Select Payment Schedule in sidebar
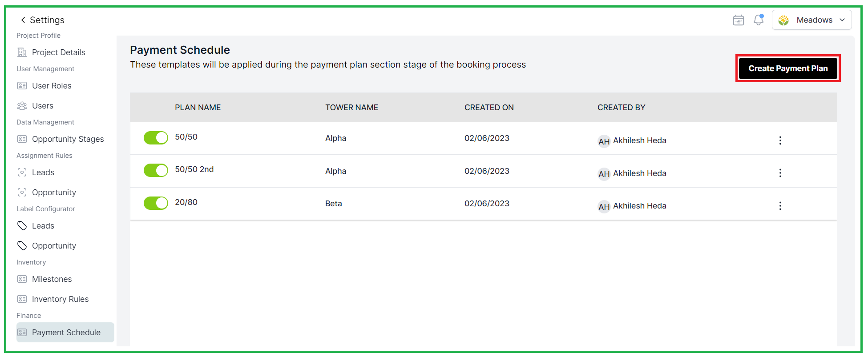Viewport: 868px width, 357px height. pos(65,333)
